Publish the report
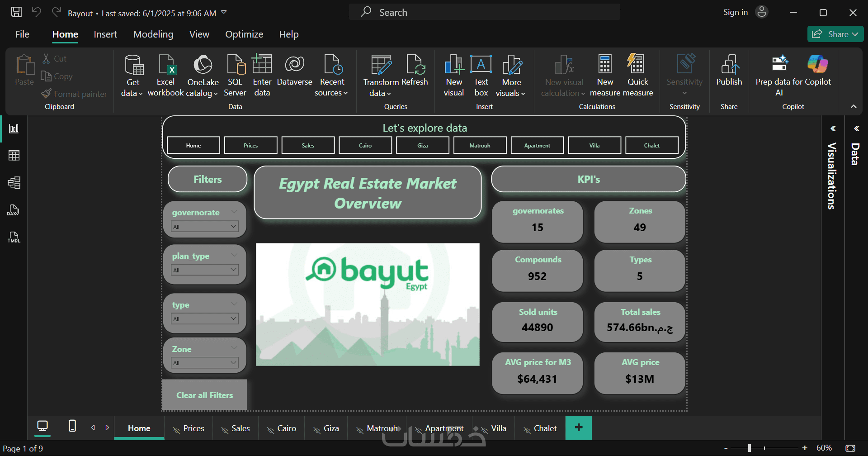This screenshot has height=456, width=868. [x=729, y=71]
